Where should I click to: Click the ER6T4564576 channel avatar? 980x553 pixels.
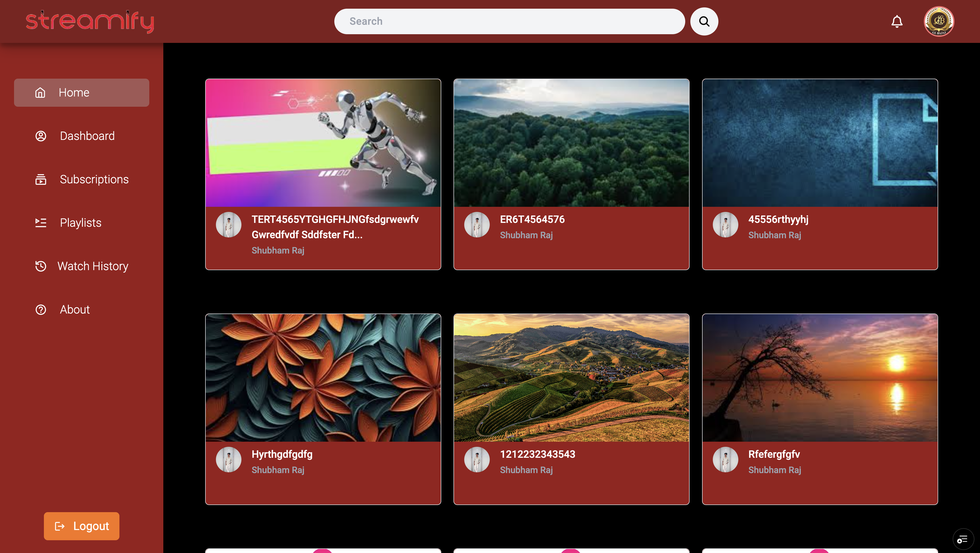(477, 225)
